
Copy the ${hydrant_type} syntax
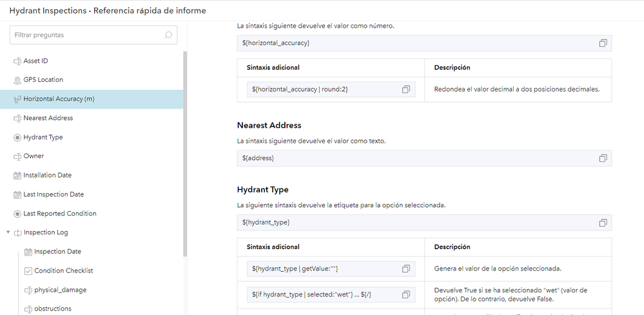tap(603, 223)
